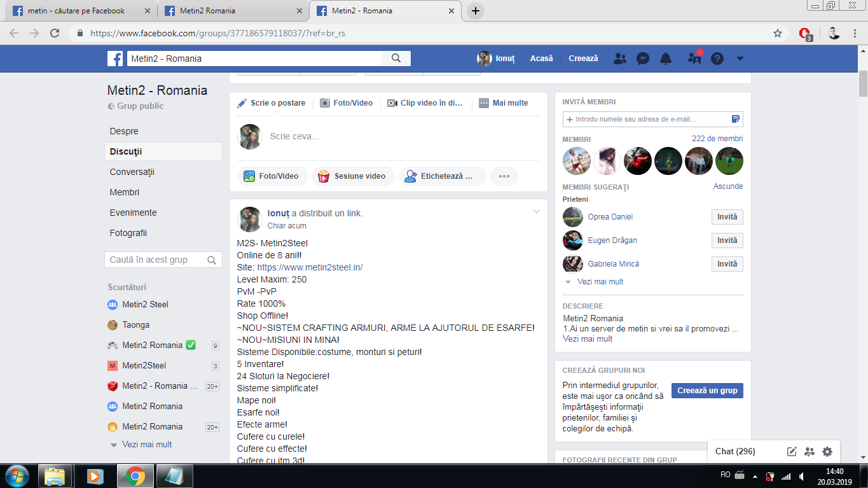Image resolution: width=868 pixels, height=488 pixels.
Task: Click the Foto/Video popcorn-row photo button
Action: pyautogui.click(x=272, y=176)
